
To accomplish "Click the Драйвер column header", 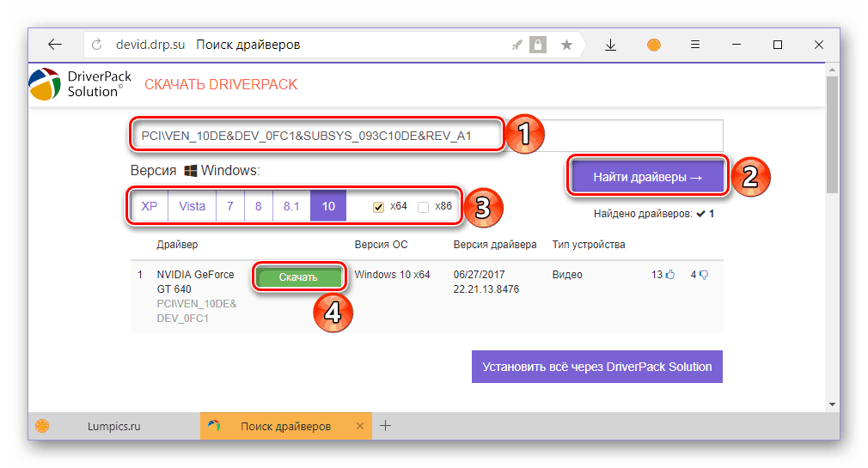I will coord(177,245).
